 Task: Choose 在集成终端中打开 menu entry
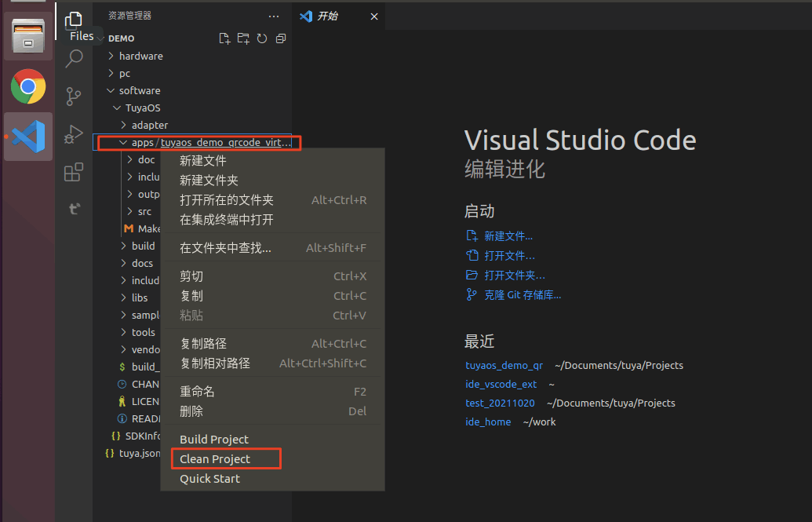coord(273,220)
